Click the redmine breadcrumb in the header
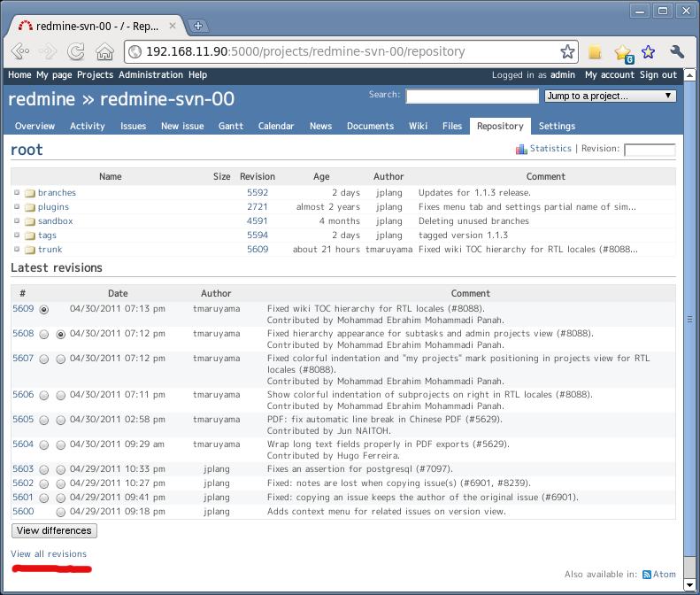 point(42,98)
